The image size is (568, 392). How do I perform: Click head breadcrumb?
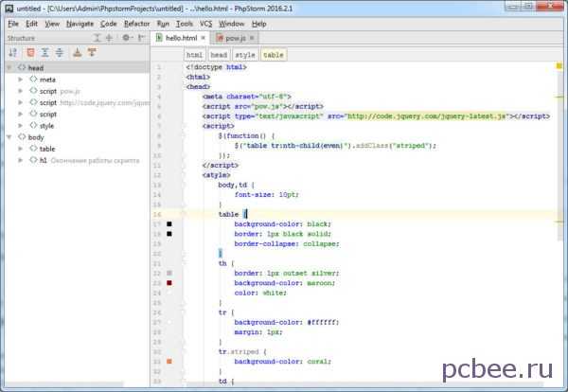(x=219, y=55)
